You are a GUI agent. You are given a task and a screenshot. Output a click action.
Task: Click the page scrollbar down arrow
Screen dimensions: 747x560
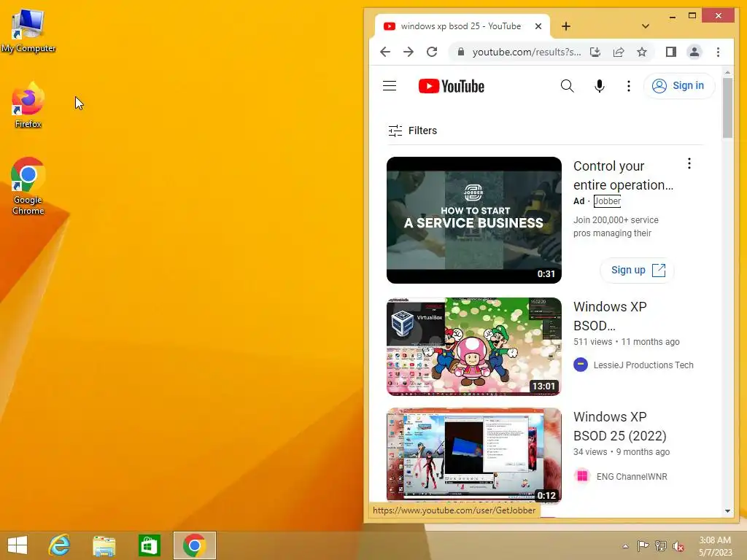(x=727, y=511)
